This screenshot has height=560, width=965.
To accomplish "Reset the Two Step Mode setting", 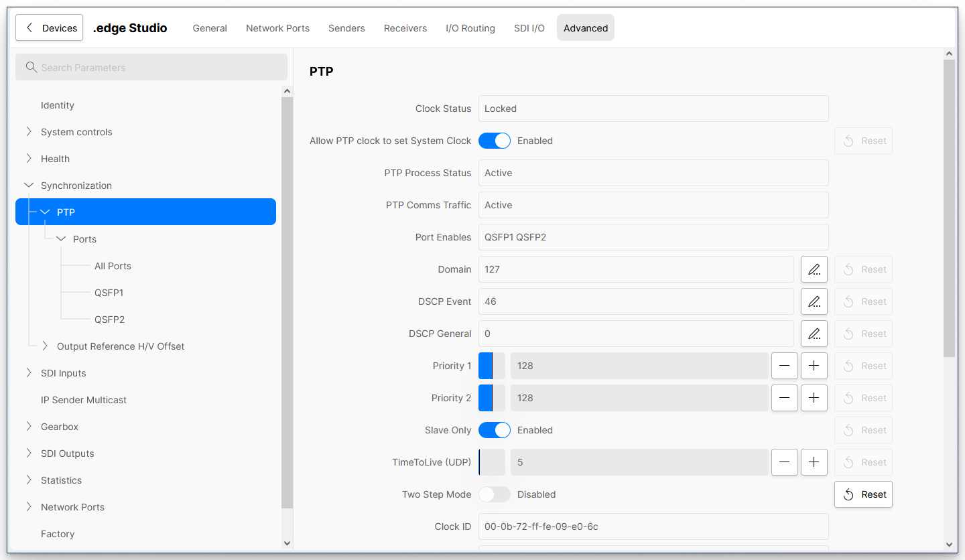I will click(863, 494).
